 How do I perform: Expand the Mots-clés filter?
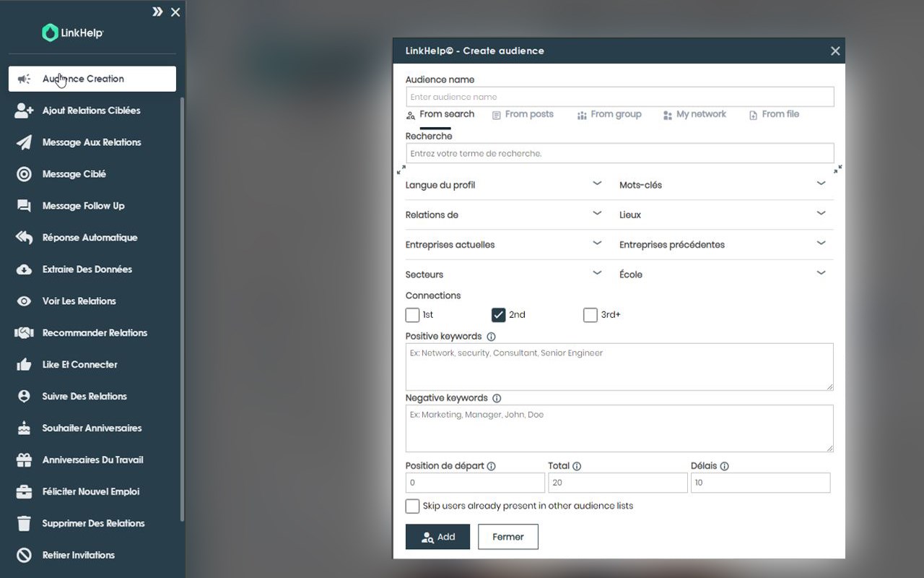click(723, 185)
